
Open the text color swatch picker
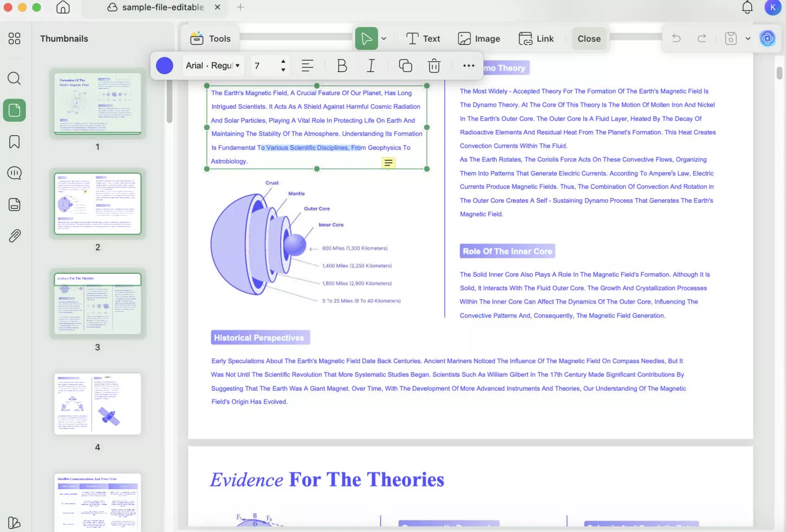[164, 65]
